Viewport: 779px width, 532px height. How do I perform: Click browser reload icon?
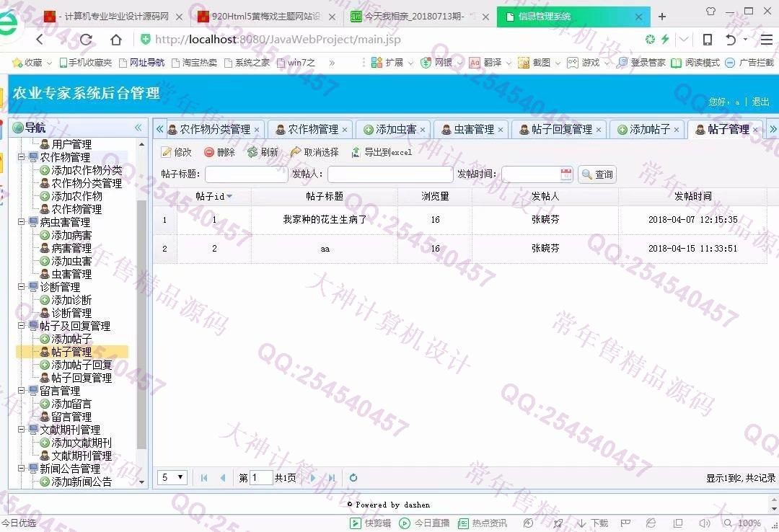click(86, 39)
